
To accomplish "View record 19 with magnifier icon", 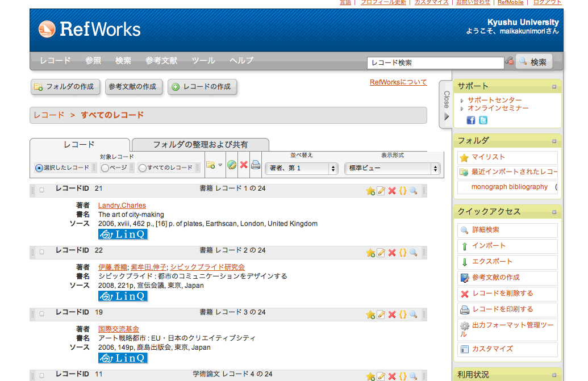I will coord(413,315).
